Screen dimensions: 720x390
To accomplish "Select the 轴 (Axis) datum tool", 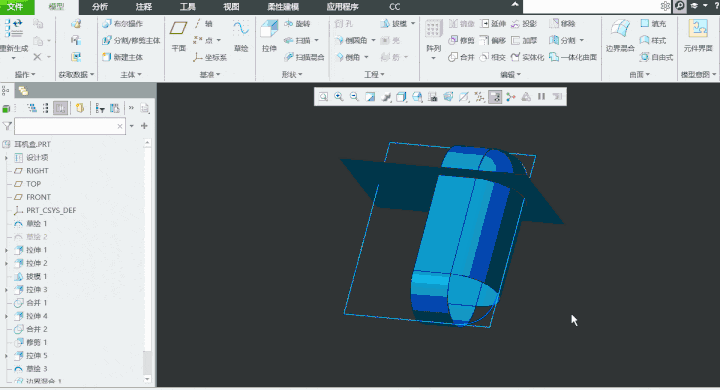I will click(203, 23).
